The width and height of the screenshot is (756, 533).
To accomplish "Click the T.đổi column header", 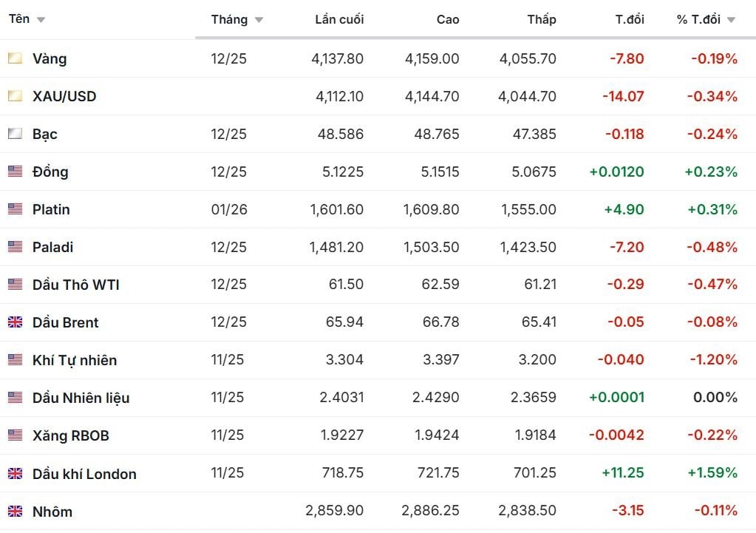I will click(x=630, y=20).
